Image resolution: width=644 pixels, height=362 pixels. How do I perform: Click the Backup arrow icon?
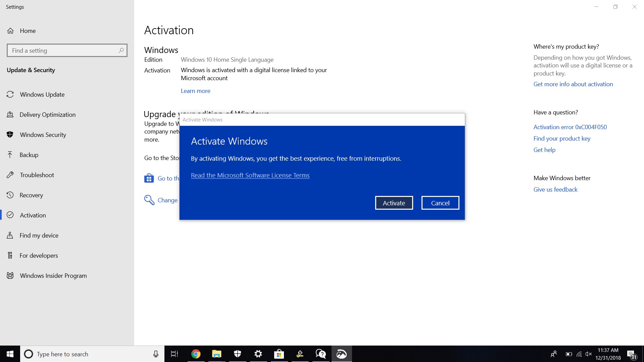(10, 155)
